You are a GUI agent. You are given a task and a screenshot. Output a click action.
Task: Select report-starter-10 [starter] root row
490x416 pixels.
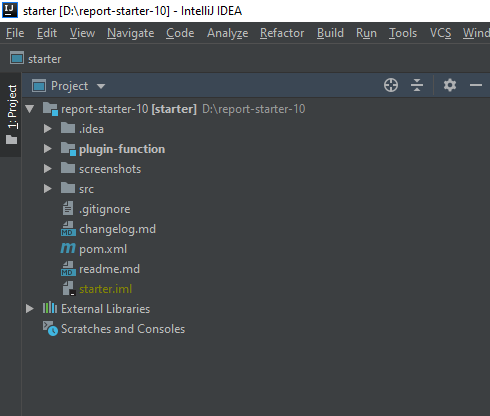256,109
